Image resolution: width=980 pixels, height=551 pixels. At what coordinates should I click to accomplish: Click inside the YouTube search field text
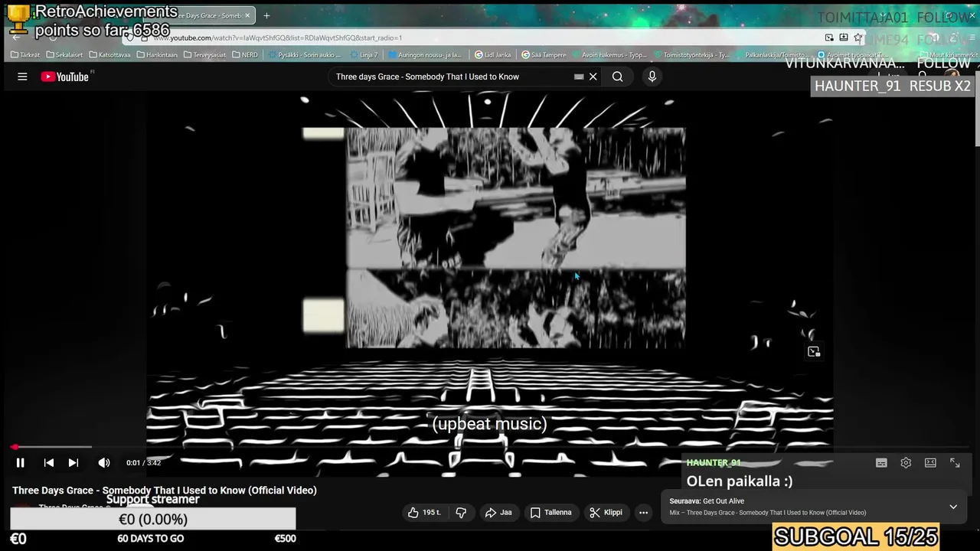427,77
